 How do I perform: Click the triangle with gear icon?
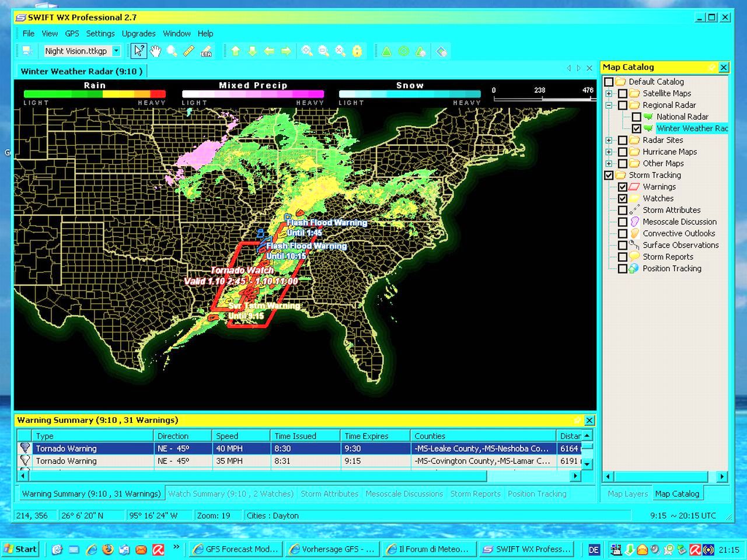(x=420, y=51)
